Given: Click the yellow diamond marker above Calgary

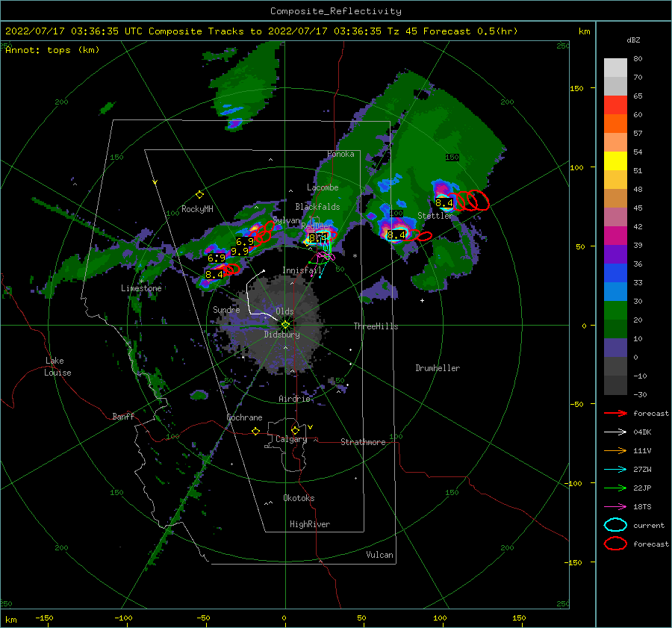Looking at the screenshot, I should pos(295,430).
